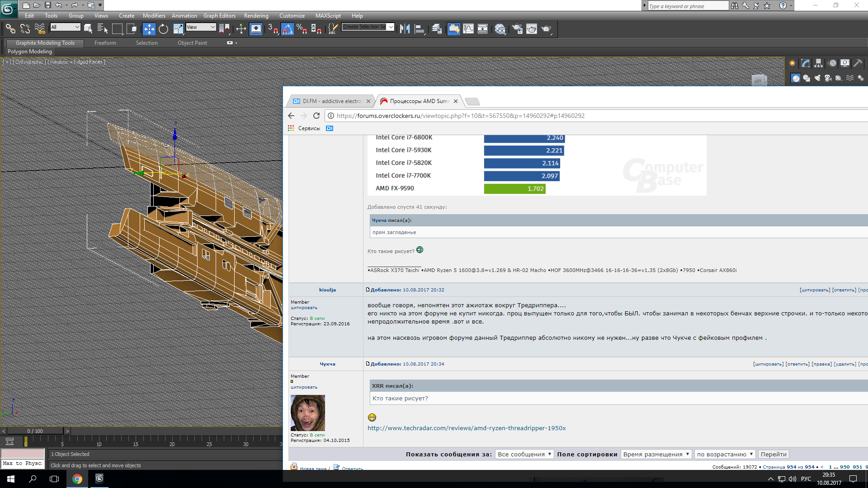
Task: Open the techradar Threadripper review link
Action: pos(466,428)
